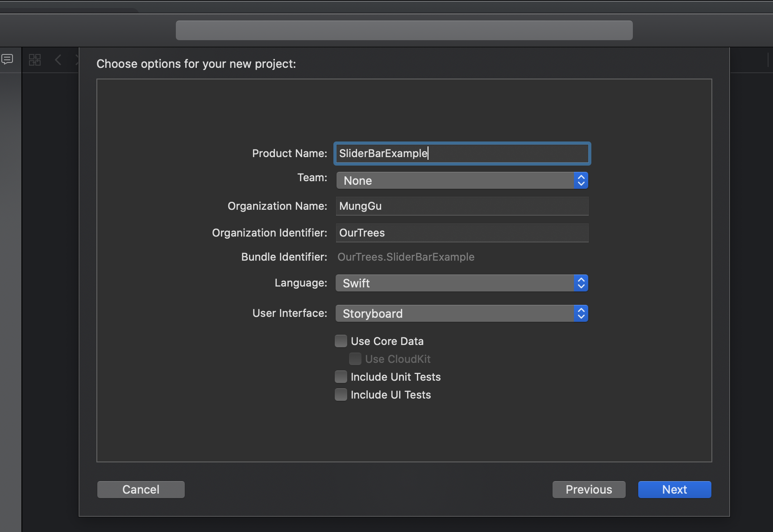Open the Team dropdown showing None
This screenshot has width=773, height=532.
click(x=461, y=180)
